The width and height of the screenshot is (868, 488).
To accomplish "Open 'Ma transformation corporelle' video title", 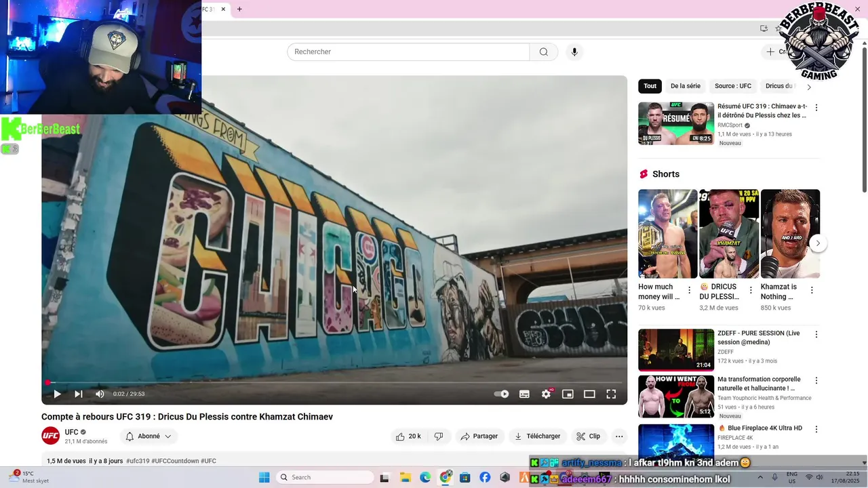I will pyautogui.click(x=759, y=384).
